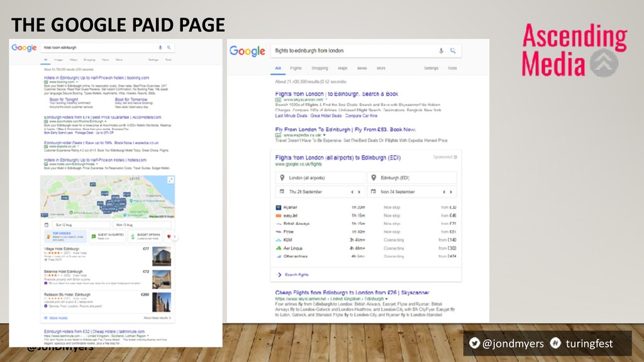
Task: Click the Aer Lingus shamrock icon
Action: [279, 248]
